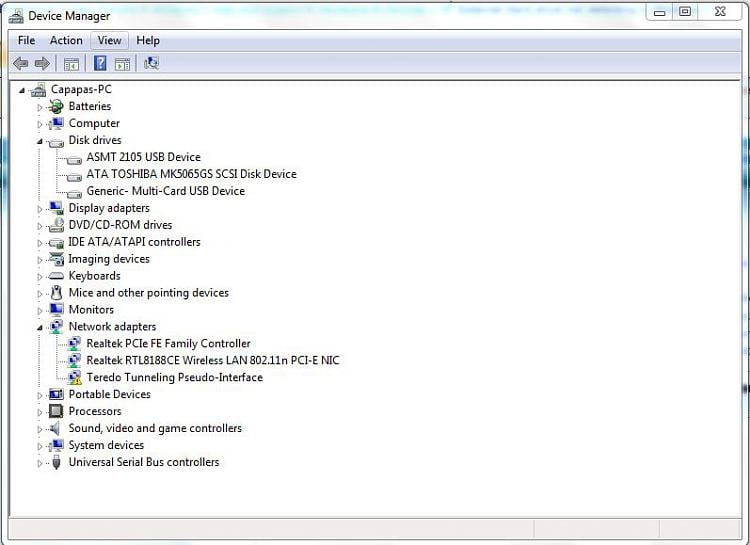Screen dimensions: 750x545
Task: Click the Computer category icon
Action: (56, 123)
